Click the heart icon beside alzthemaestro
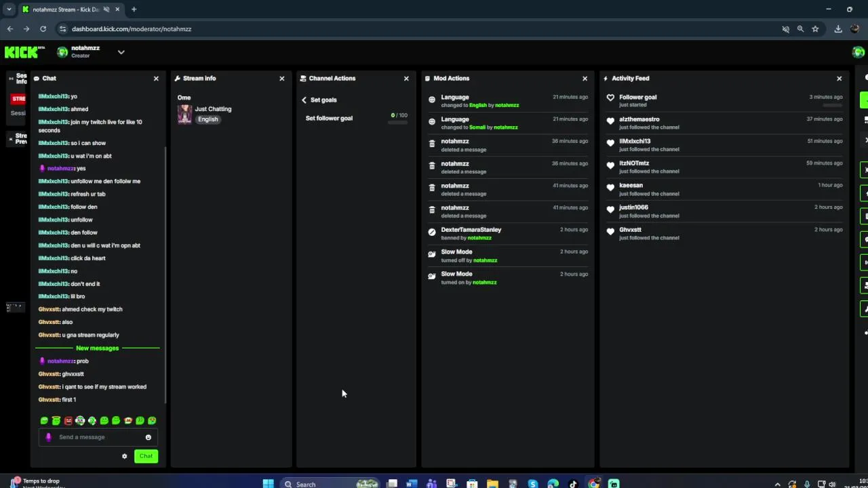 point(610,121)
